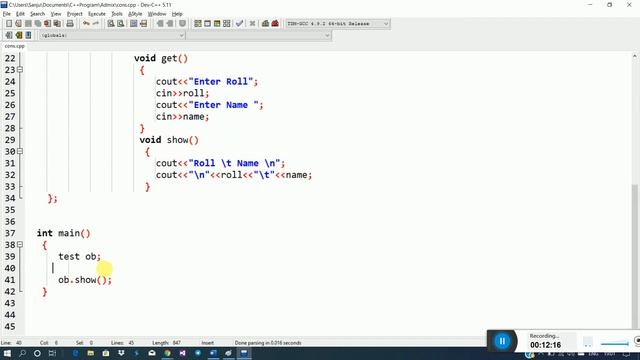
Task: Open the Project menu
Action: click(75, 14)
